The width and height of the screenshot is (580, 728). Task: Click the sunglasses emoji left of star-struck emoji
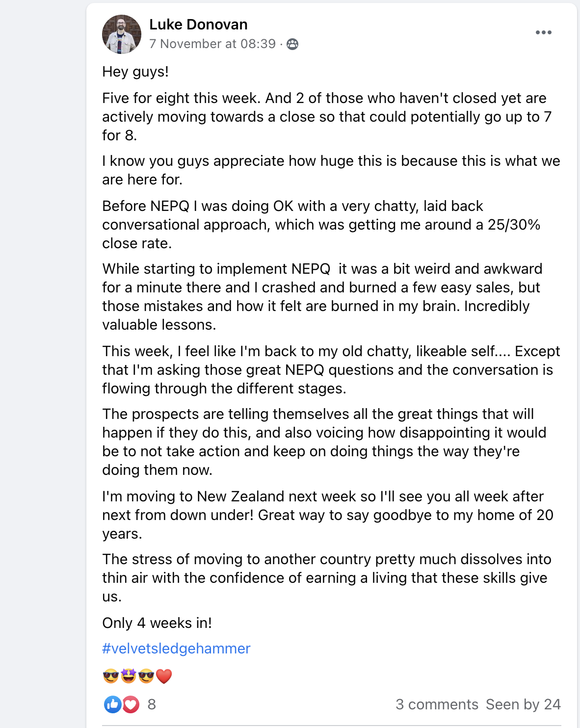(111, 676)
